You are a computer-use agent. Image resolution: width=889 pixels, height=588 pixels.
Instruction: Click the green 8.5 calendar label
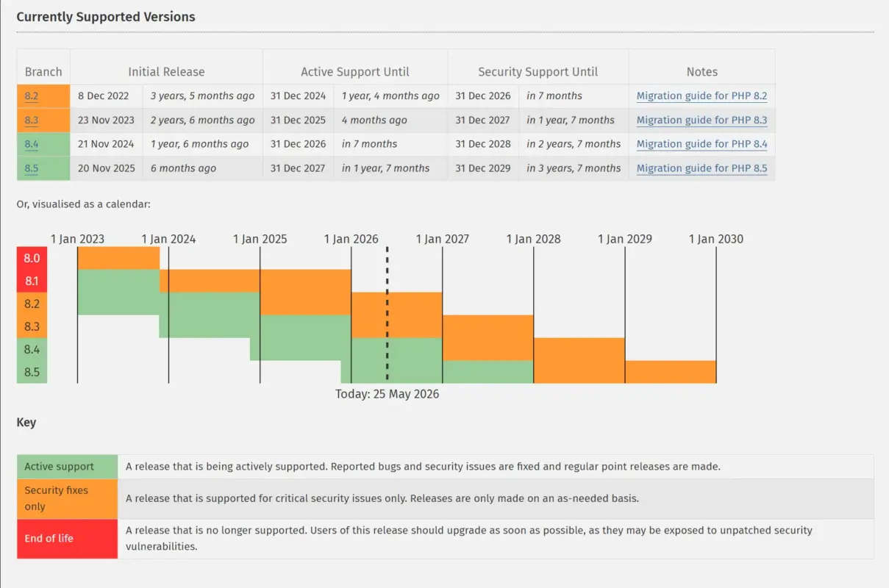[32, 372]
